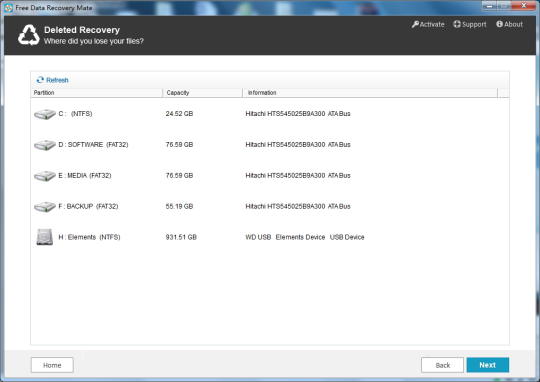Screen dimensions: 540x382
Task: Select the 'E: MEDIA (FAT32)' partition label
Action: coord(85,176)
